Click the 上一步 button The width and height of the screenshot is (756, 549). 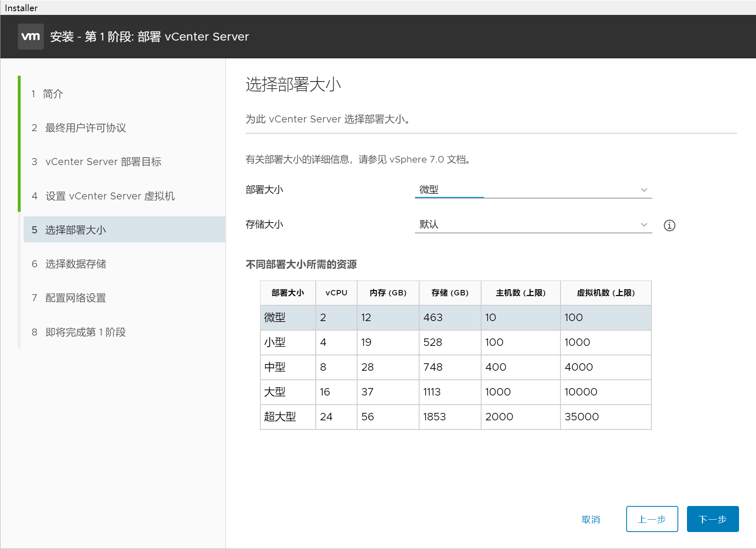(651, 519)
